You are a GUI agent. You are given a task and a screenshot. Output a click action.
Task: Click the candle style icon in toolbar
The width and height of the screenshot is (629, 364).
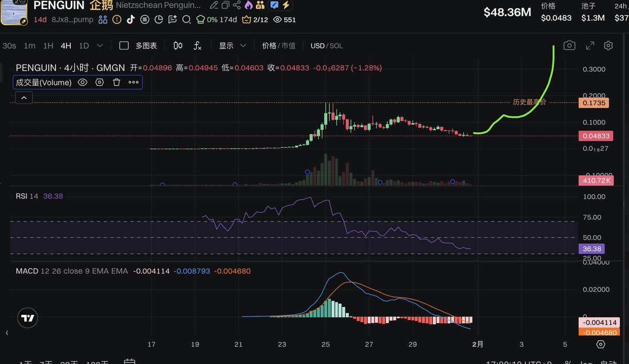point(177,46)
